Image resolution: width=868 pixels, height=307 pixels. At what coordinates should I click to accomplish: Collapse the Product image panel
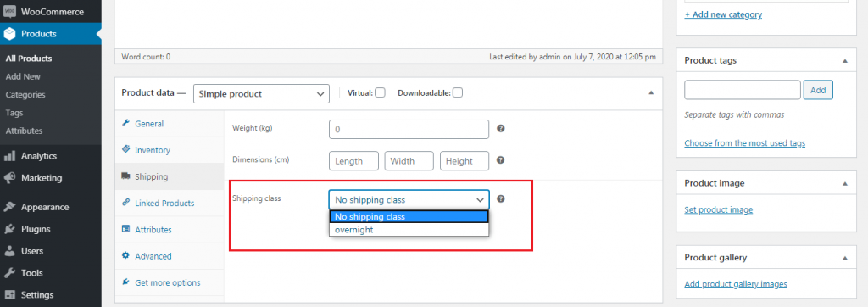pyautogui.click(x=845, y=183)
